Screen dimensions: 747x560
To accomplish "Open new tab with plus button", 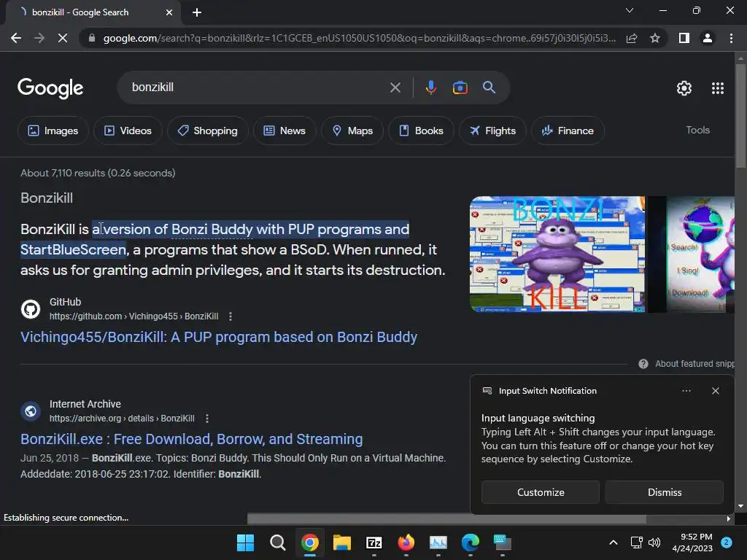I will click(x=197, y=12).
